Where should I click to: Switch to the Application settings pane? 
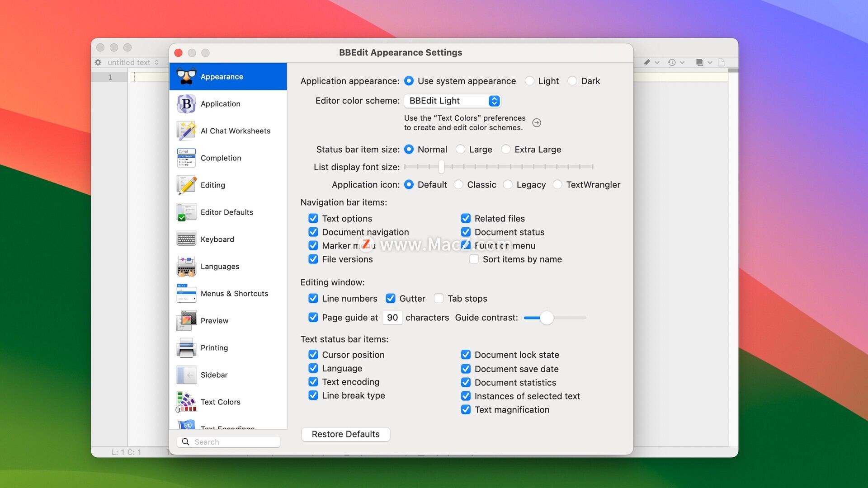[x=228, y=103]
